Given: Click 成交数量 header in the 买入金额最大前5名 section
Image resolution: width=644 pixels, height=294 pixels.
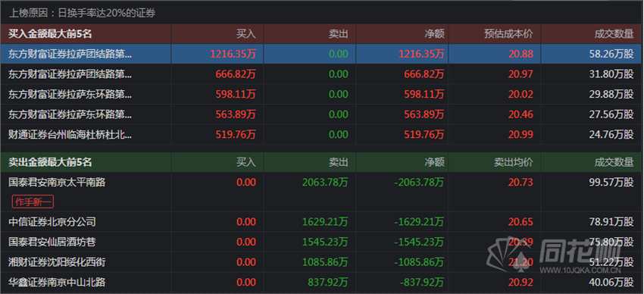Looking at the screenshot, I should click(614, 34).
